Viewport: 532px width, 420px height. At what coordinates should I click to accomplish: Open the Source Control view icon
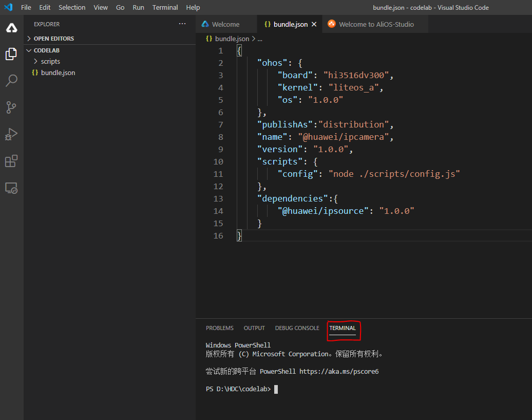tap(11, 107)
